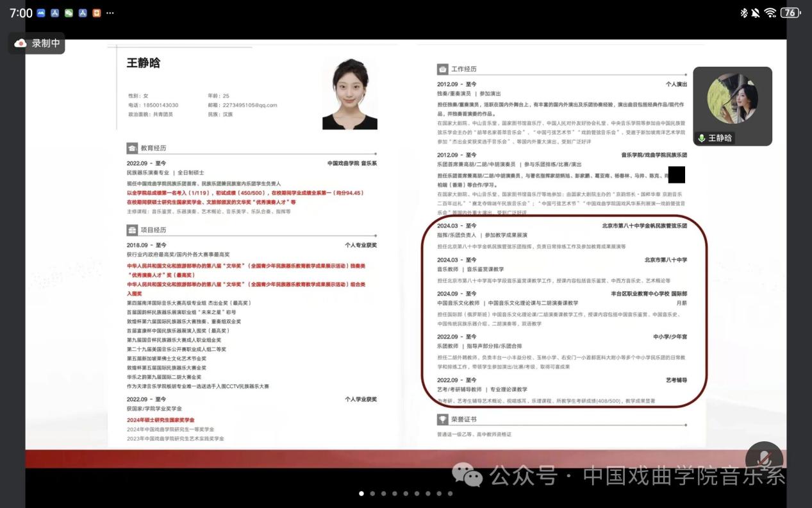Image resolution: width=812 pixels, height=508 pixels.
Task: Tap the orange app notification icon
Action: coord(96,13)
